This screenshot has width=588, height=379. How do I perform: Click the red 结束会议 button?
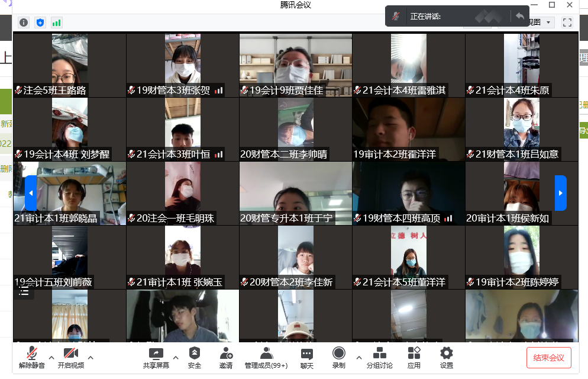[548, 358]
